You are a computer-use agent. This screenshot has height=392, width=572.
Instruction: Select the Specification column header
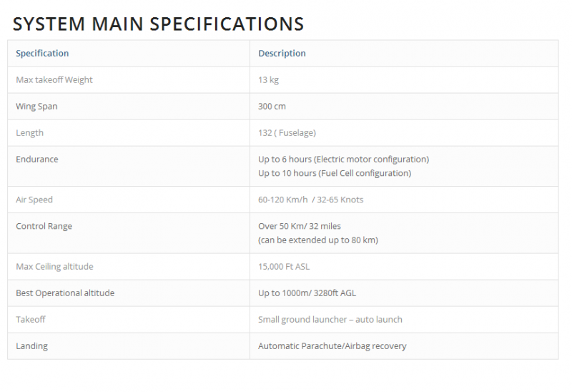(42, 53)
